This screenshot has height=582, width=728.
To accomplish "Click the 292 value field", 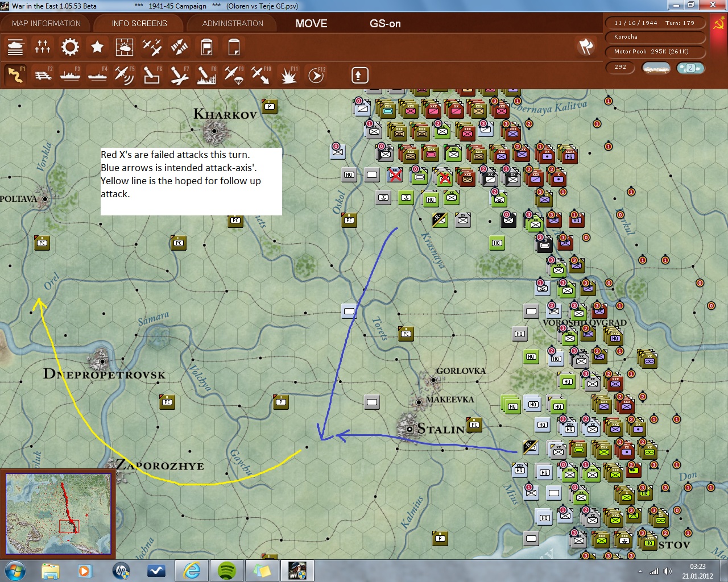I will (x=621, y=67).
